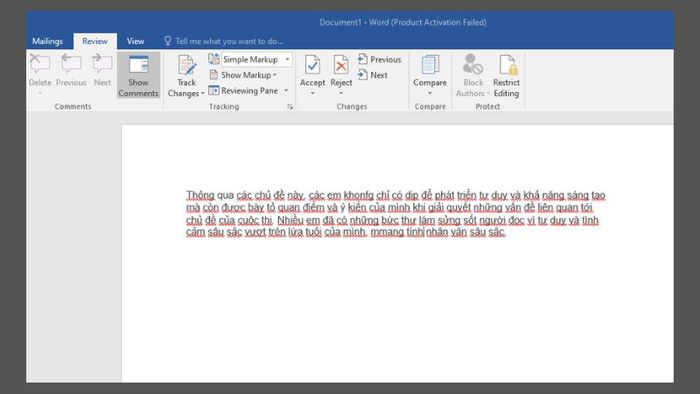This screenshot has width=700, height=394.
Task: Click the Block Authors icon
Action: point(473,64)
